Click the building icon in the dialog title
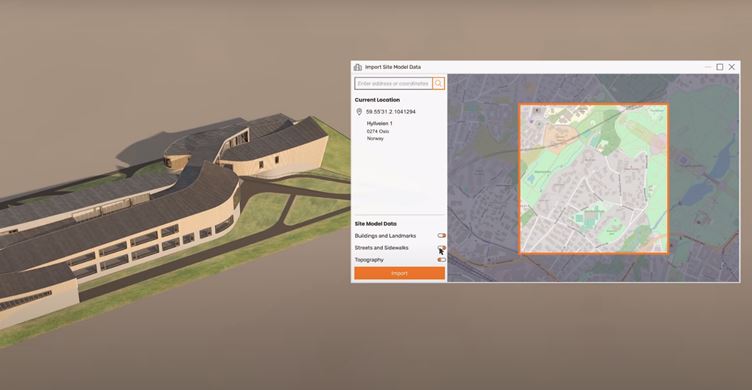The width and height of the screenshot is (752, 390). pos(358,67)
